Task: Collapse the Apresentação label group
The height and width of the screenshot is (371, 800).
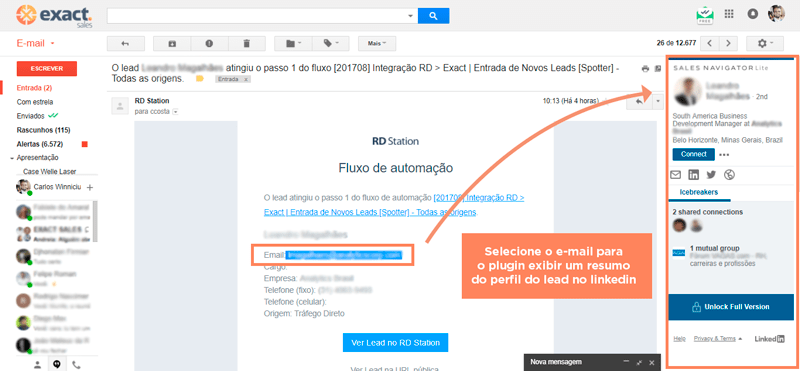Action: tap(12, 158)
